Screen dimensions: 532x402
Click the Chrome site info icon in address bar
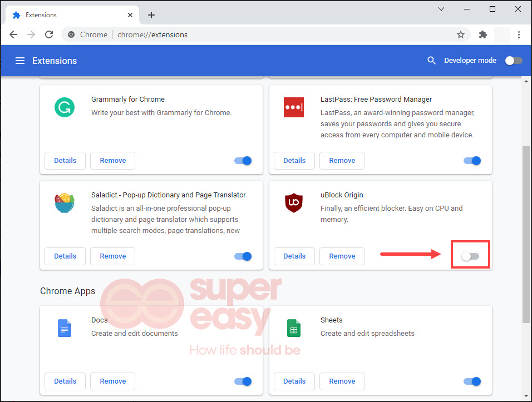coord(71,34)
